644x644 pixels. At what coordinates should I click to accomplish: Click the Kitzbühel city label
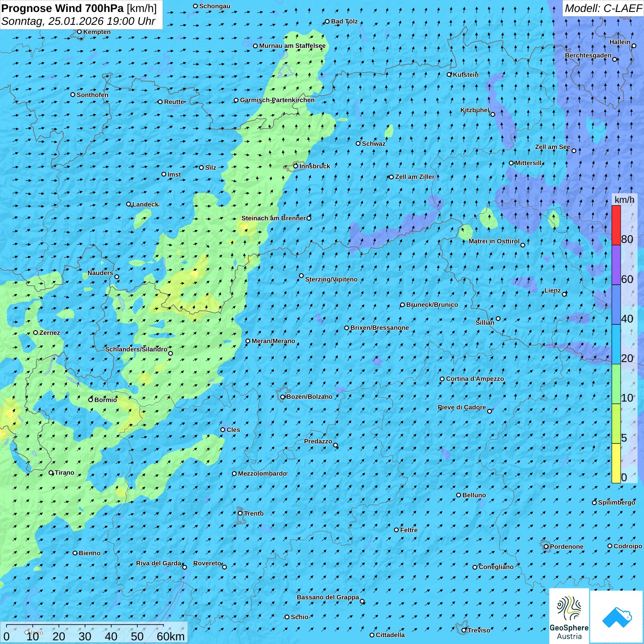[x=475, y=110]
